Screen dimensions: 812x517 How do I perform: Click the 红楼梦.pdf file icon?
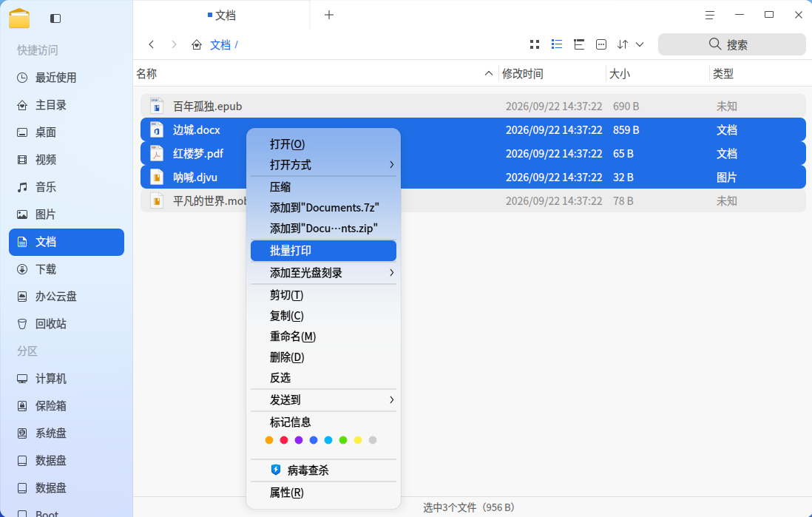[x=156, y=153]
